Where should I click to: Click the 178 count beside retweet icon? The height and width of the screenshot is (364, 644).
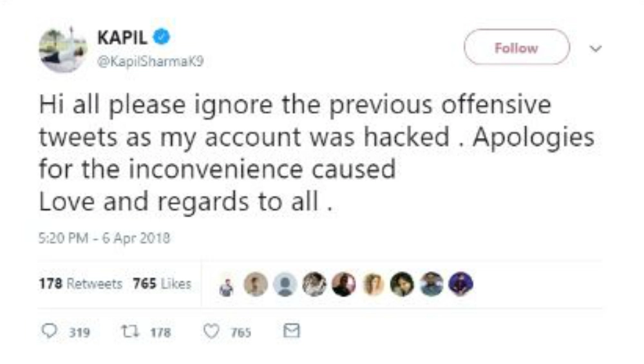click(x=160, y=332)
